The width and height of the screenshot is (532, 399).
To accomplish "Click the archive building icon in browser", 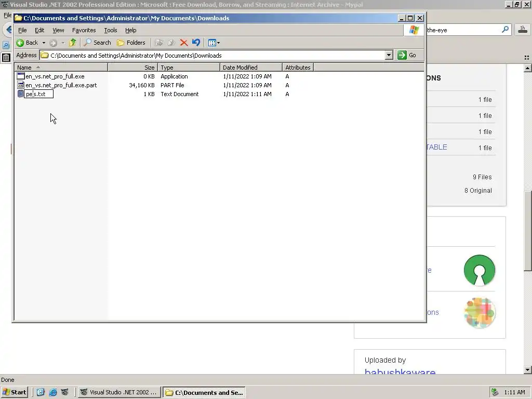I will [6, 57].
